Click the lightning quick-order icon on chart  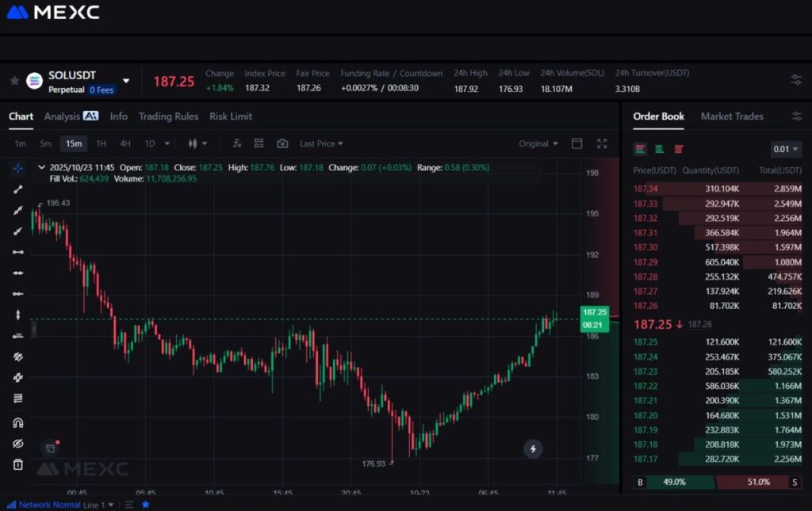click(533, 449)
